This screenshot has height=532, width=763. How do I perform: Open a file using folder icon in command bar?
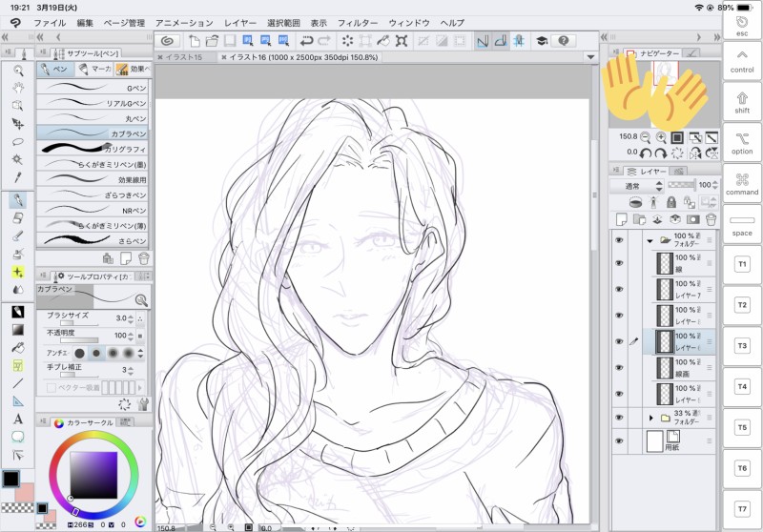click(212, 41)
